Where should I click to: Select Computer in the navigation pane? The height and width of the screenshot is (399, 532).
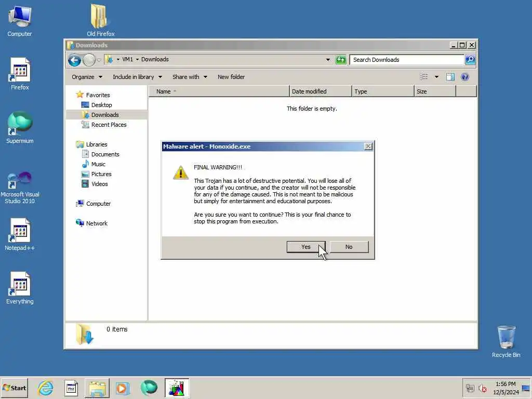click(x=98, y=204)
